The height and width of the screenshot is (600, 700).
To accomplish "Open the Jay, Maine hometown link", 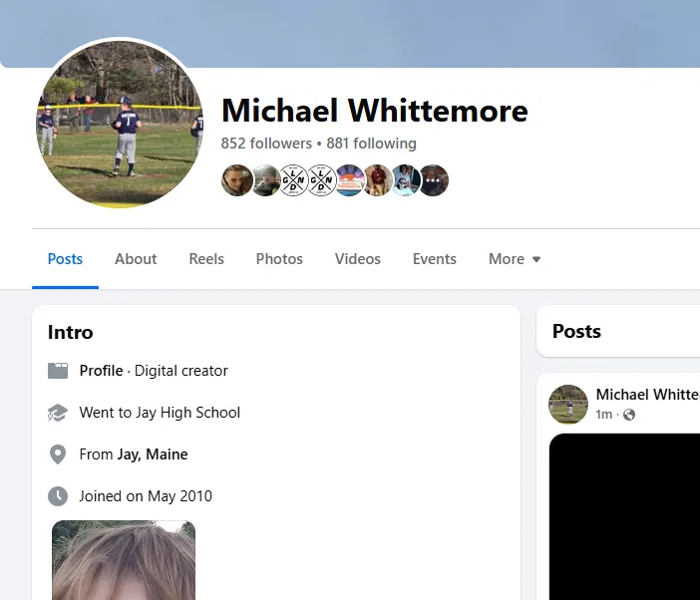I will 153,454.
